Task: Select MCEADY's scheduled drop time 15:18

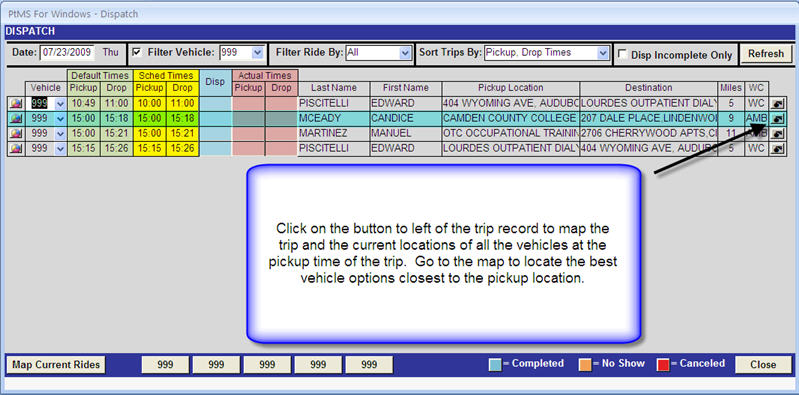Action: point(182,119)
